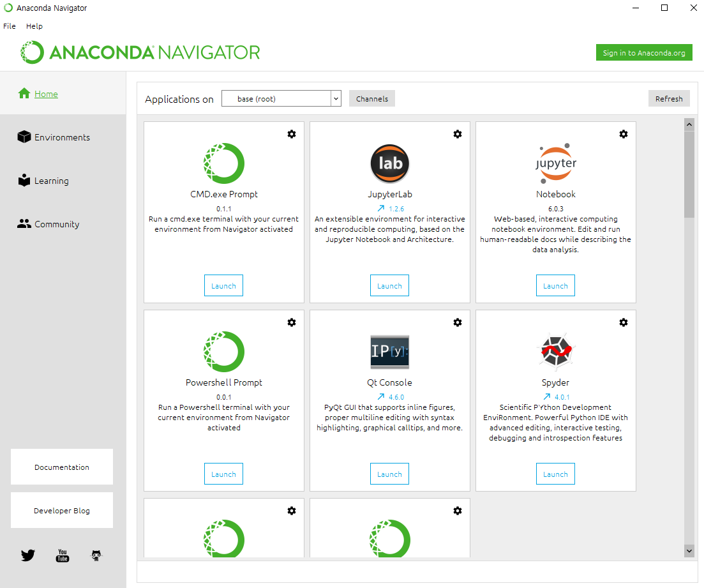Click the CMD.exe Prompt Anaconda logo
The width and height of the screenshot is (704, 588).
[223, 163]
